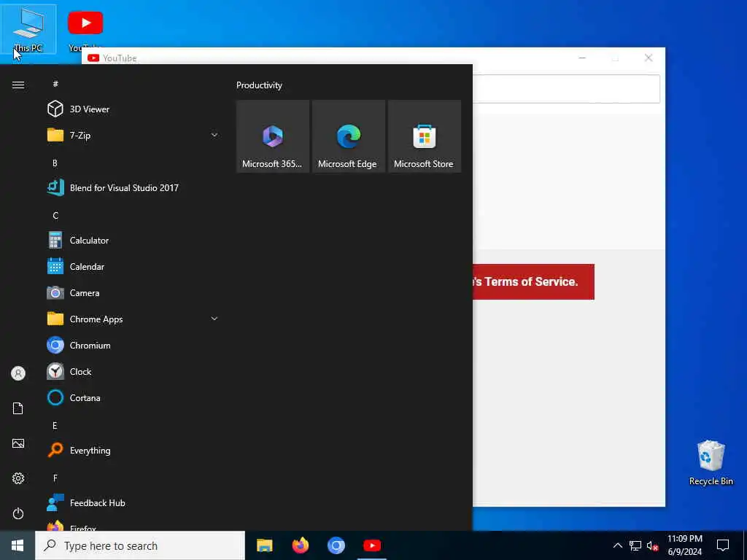The image size is (747, 560).
Task: Click the Windows Start button
Action: point(18,545)
